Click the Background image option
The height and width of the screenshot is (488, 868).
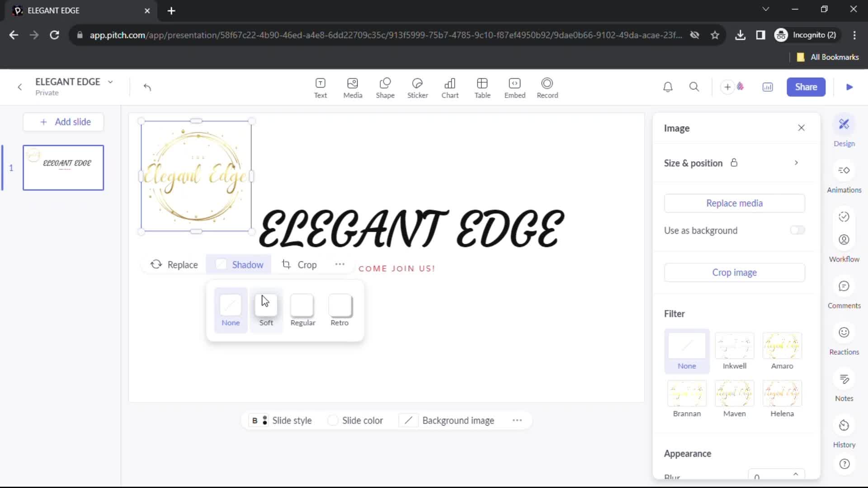coord(458,420)
